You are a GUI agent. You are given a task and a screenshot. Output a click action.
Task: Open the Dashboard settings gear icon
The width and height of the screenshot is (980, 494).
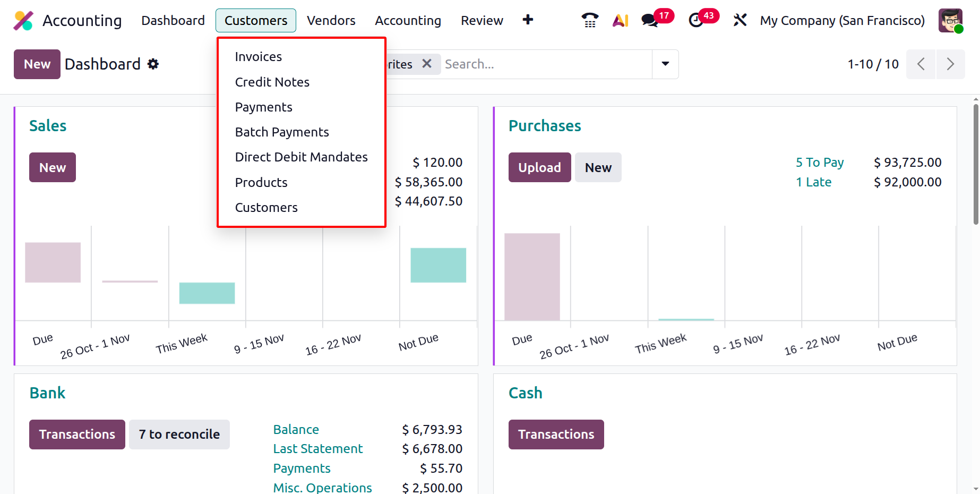click(153, 64)
